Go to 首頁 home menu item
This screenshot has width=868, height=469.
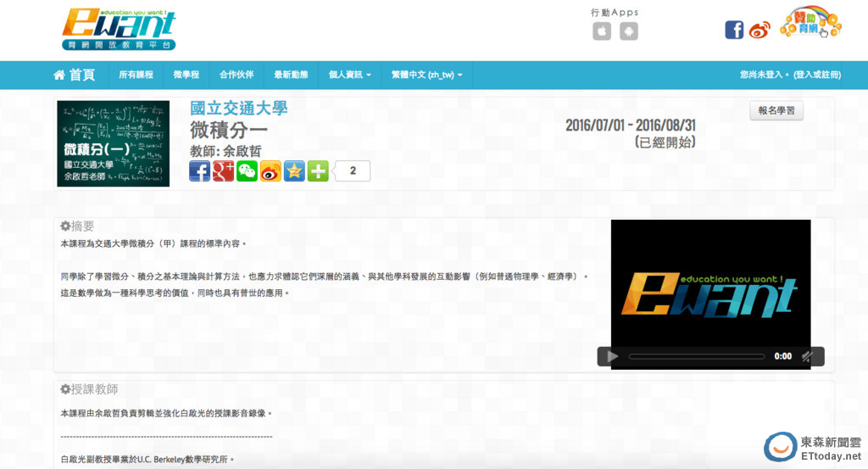coord(75,75)
